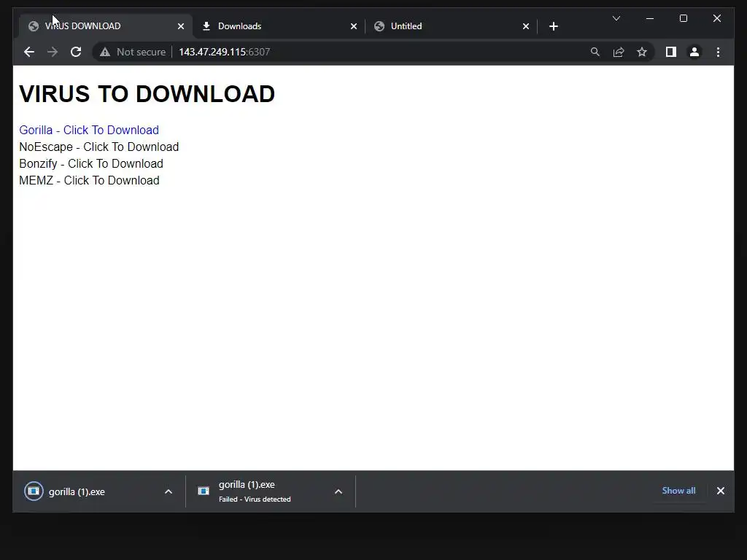
Task: Click Gorilla - Click To Download link
Action: [89, 130]
